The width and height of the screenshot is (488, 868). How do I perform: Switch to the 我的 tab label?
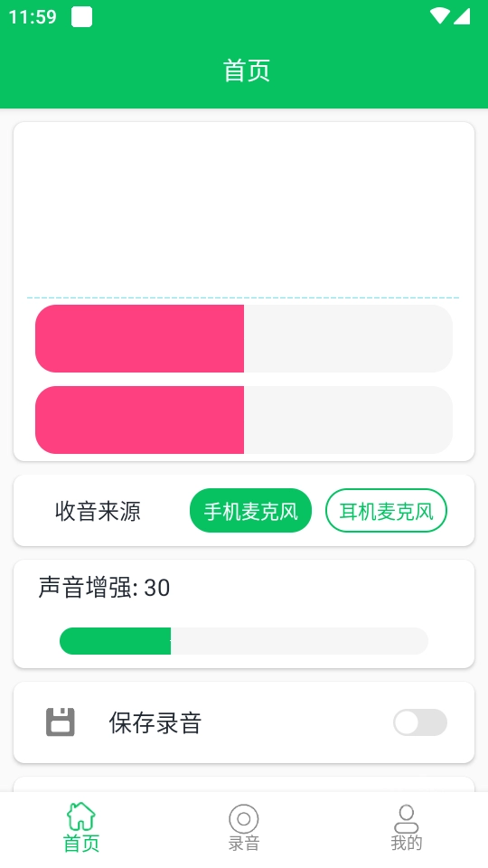[x=406, y=843]
